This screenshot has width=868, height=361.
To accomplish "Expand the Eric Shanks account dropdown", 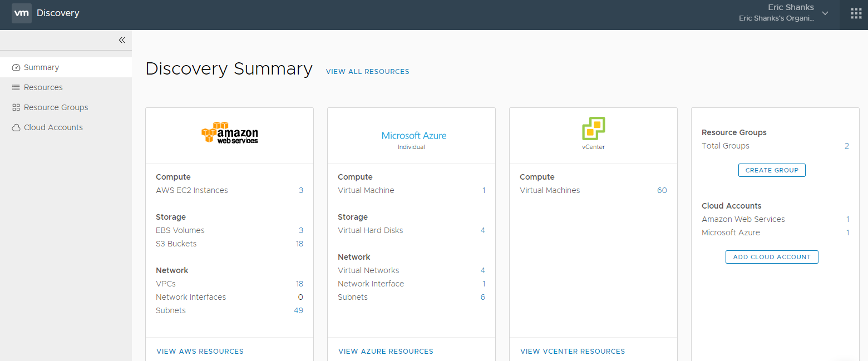I will (825, 13).
